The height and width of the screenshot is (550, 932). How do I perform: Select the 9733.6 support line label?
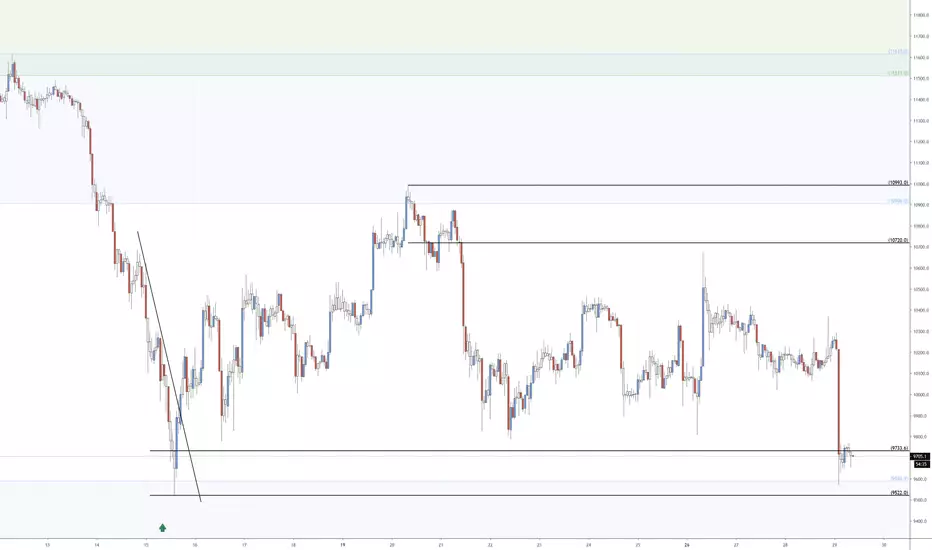tap(899, 448)
